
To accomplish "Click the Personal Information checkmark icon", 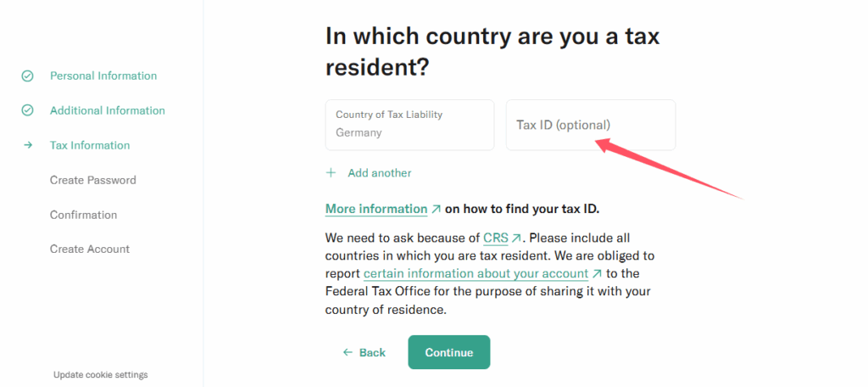I will point(27,76).
